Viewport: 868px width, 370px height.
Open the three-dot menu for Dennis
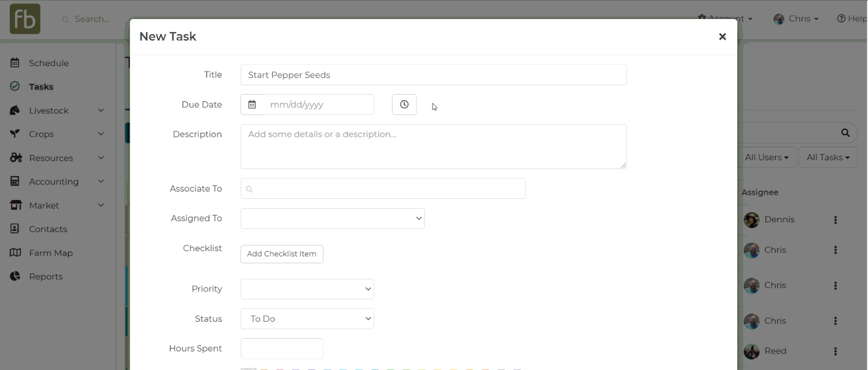tap(835, 220)
